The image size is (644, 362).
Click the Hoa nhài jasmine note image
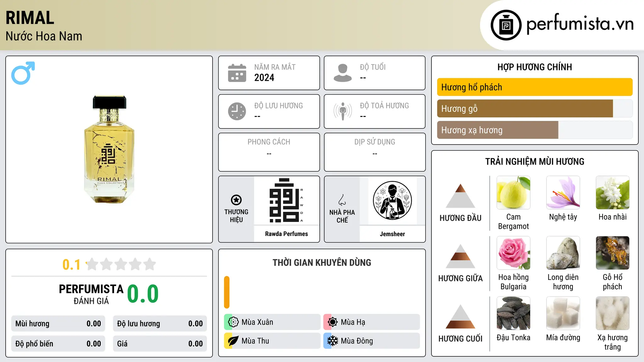[613, 193]
